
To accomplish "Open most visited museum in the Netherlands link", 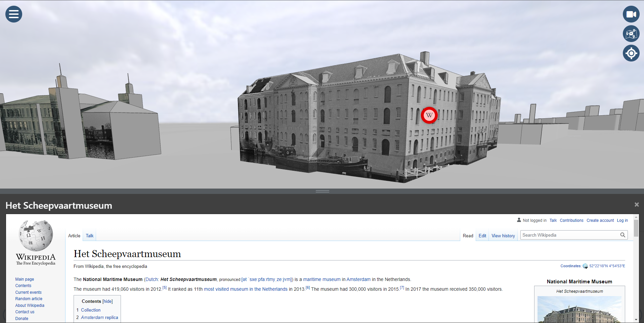I will point(246,289).
